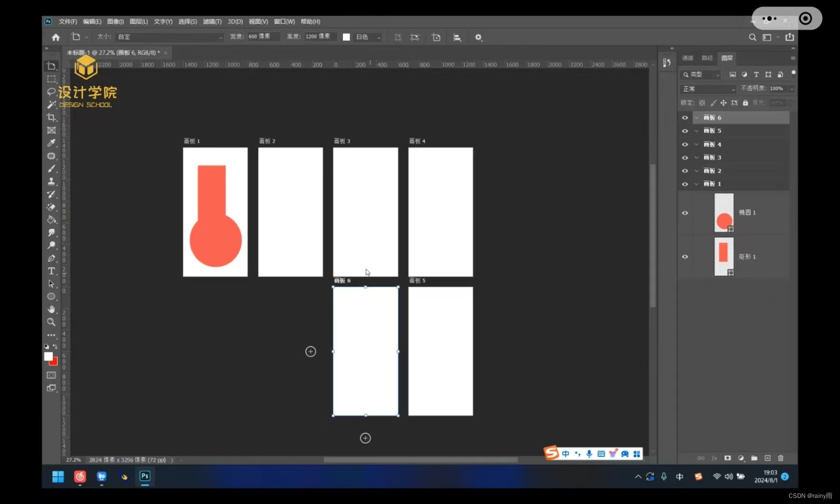Open the 正常 blend mode dropdown
This screenshot has width=840, height=504.
pyautogui.click(x=708, y=89)
